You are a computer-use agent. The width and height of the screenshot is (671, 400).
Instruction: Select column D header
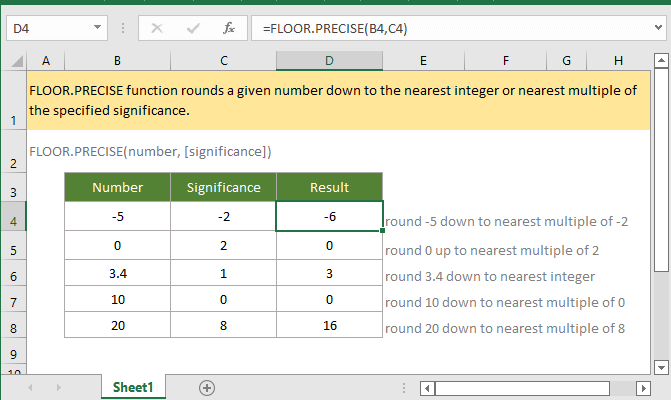329,61
